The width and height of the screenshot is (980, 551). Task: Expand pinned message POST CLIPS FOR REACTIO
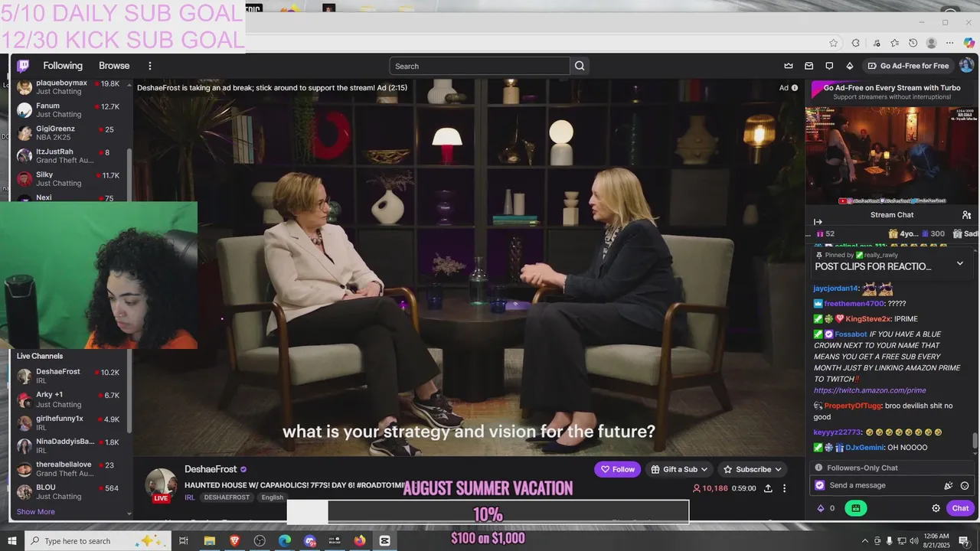[959, 263]
